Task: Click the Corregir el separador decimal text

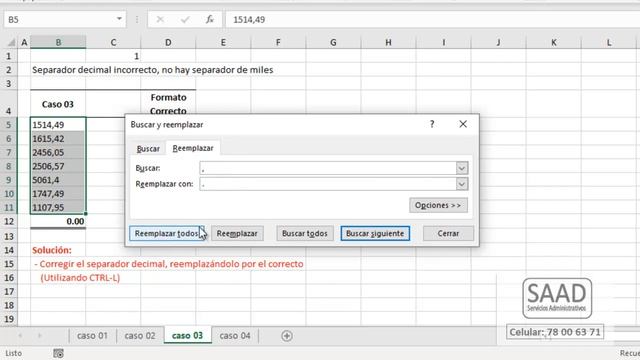Action: (x=169, y=264)
